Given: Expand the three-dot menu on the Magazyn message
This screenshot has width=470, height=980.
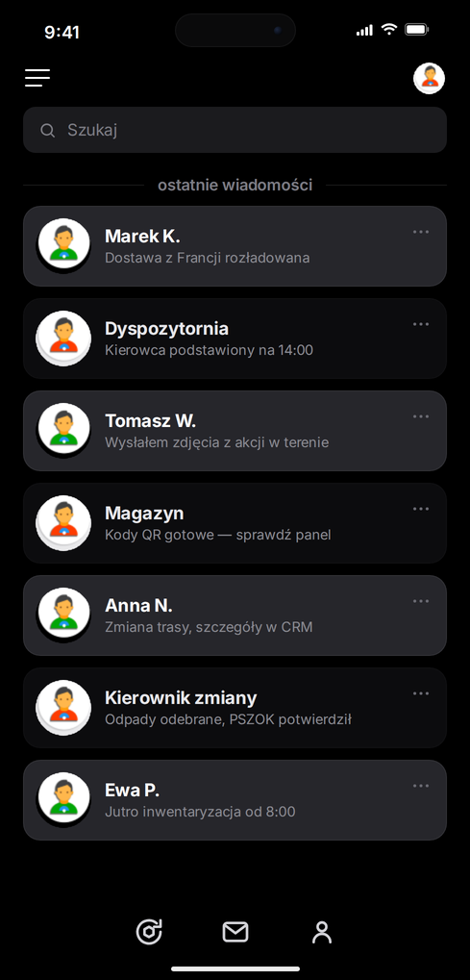Looking at the screenshot, I should click(421, 509).
